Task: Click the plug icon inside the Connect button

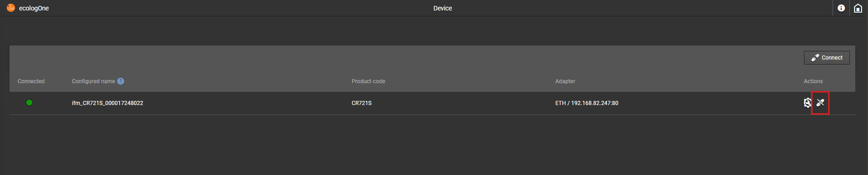Action: pyautogui.click(x=815, y=58)
